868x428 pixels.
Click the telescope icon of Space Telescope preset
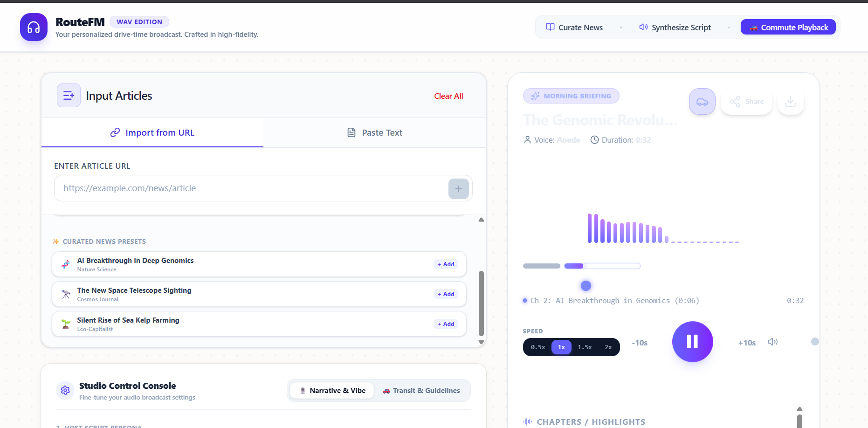(66, 294)
